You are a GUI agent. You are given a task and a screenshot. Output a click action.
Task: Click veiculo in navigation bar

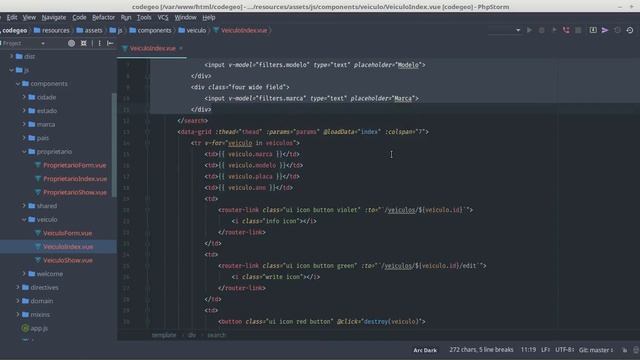(192, 30)
